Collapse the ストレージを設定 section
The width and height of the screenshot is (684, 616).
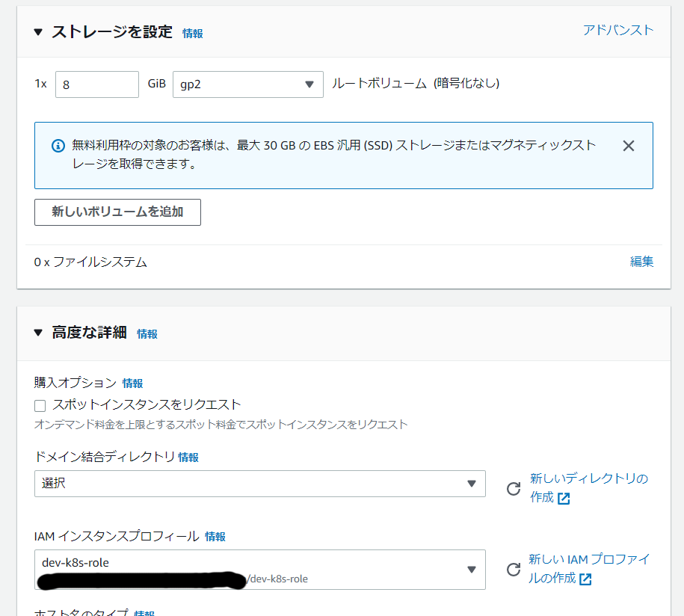[39, 32]
